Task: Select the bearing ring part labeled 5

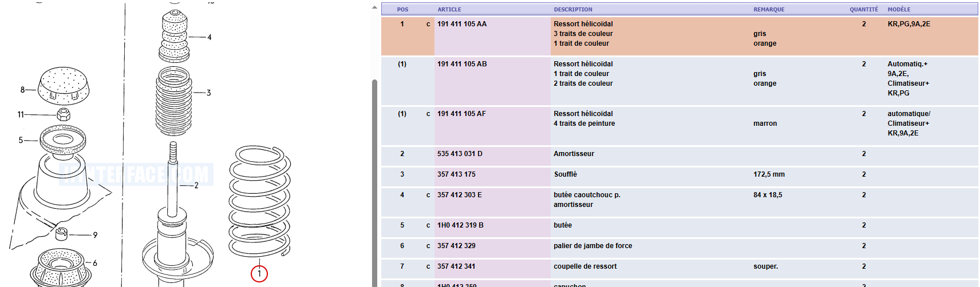Action: pos(62,139)
